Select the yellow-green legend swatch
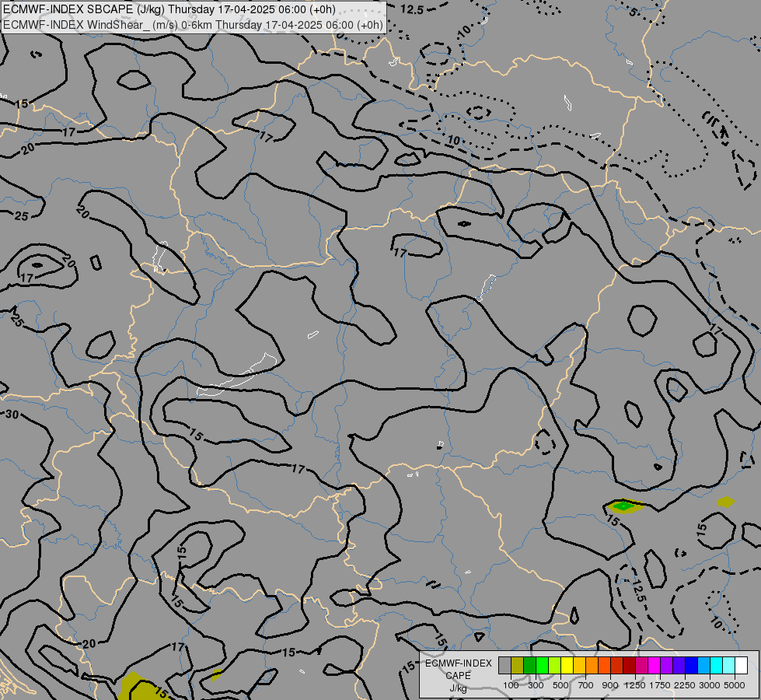 (555, 665)
